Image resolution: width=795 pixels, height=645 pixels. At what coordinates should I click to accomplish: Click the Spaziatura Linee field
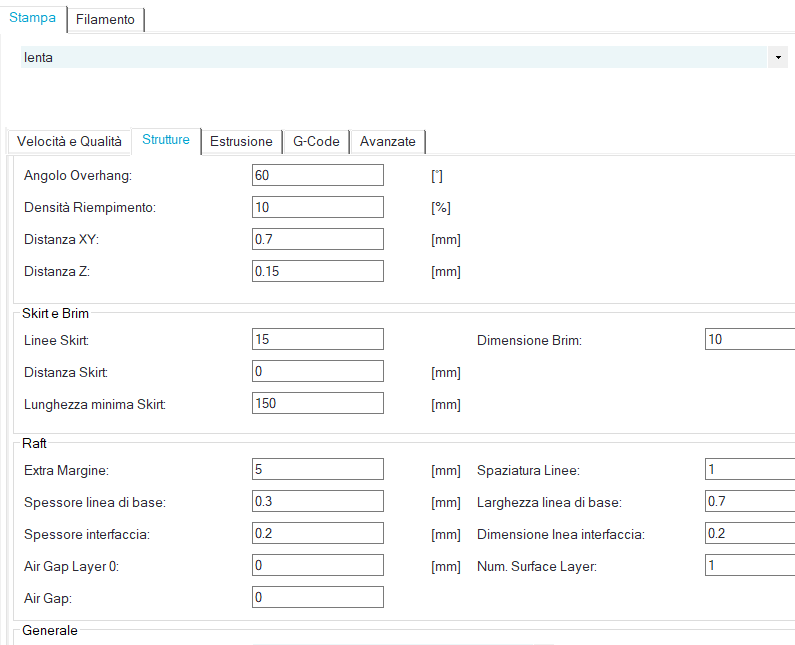[750, 469]
